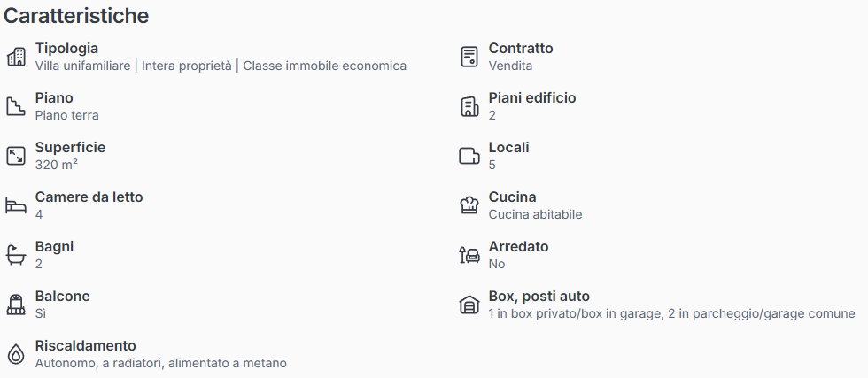The width and height of the screenshot is (868, 378).
Task: Click the bathtub icon beside Bagni
Action: pos(16,255)
